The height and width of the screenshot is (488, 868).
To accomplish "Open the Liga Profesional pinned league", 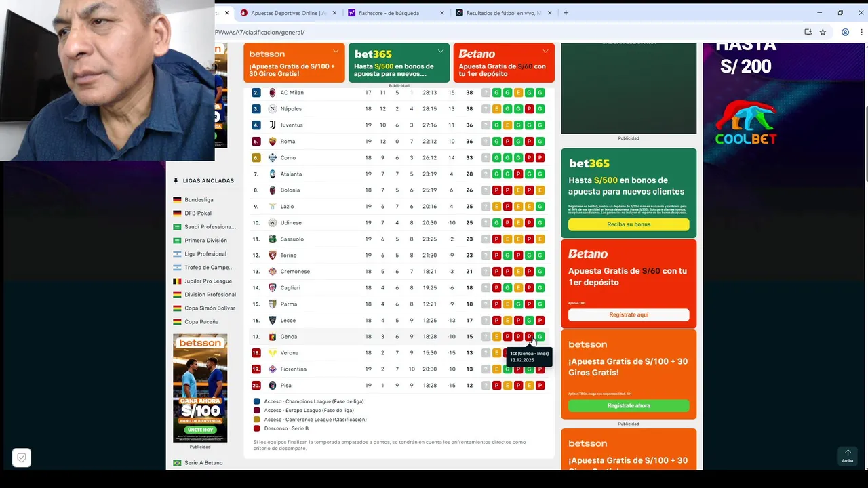I will tap(205, 254).
